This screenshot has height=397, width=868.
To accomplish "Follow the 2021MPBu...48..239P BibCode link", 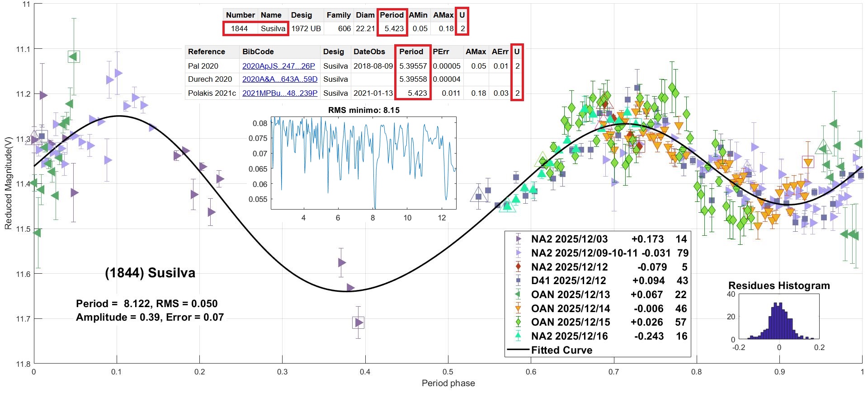I will 280,93.
